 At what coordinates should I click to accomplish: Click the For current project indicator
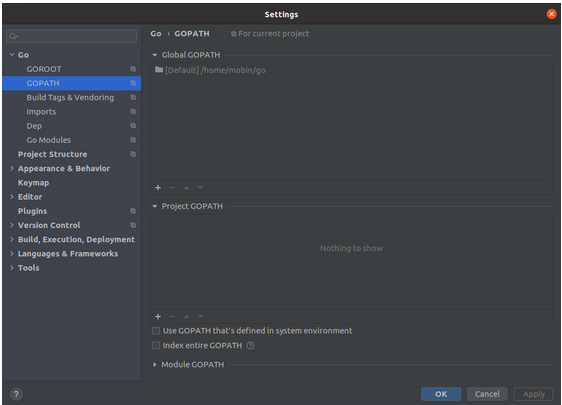tap(270, 34)
